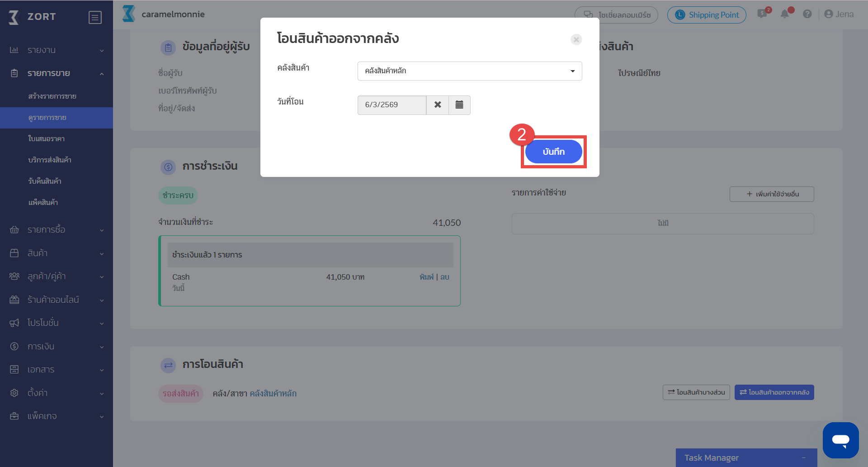
Task: Collapse the รายการขาย sidebar section
Action: (57, 73)
